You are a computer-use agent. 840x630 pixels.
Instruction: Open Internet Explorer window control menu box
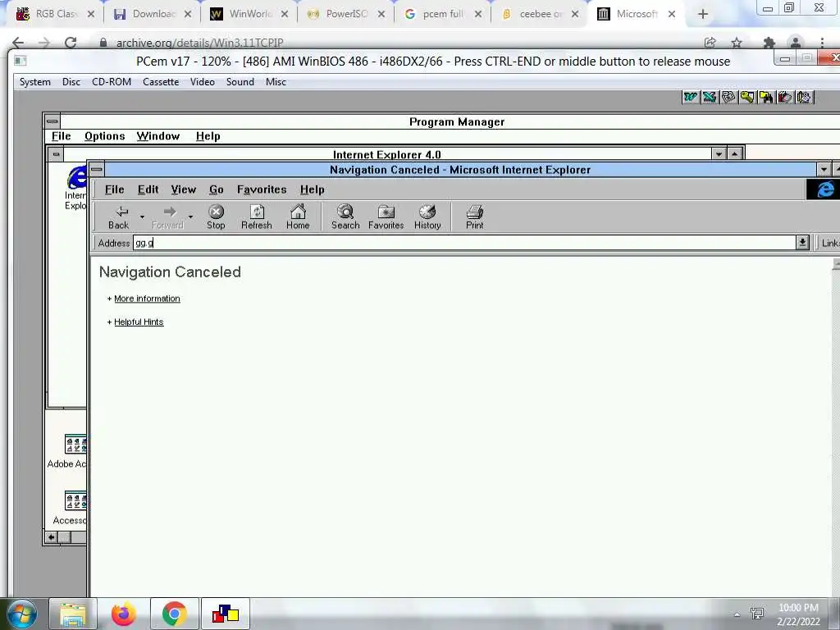(x=97, y=170)
